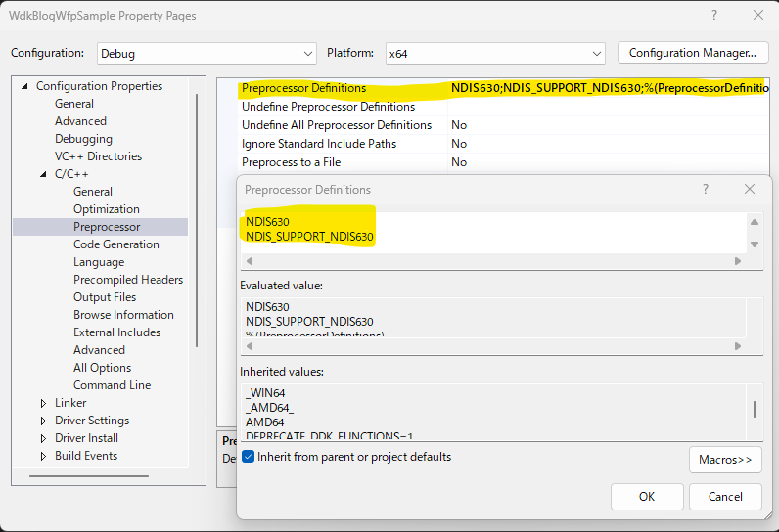The height and width of the screenshot is (532, 779).
Task: Open the Platform dropdown
Action: (x=495, y=53)
